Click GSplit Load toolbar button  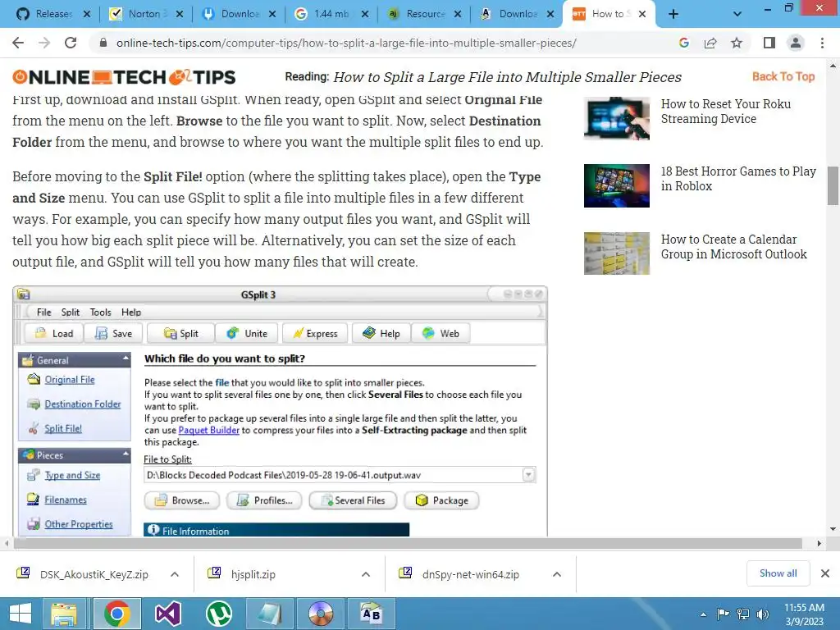53,333
